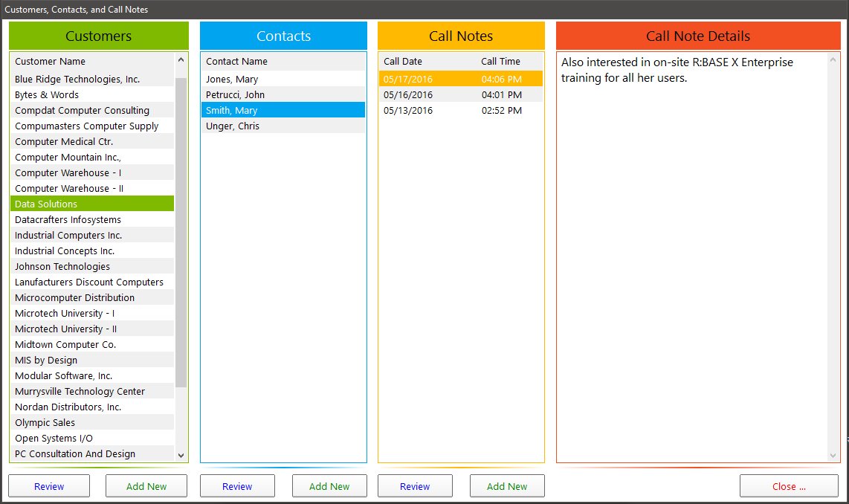Click the Customer Name column header

[51, 61]
